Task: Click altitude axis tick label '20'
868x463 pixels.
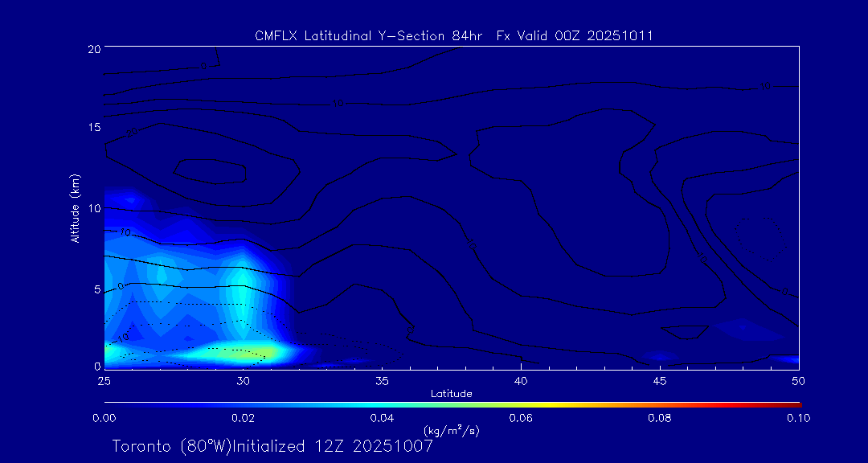Action: coord(93,48)
